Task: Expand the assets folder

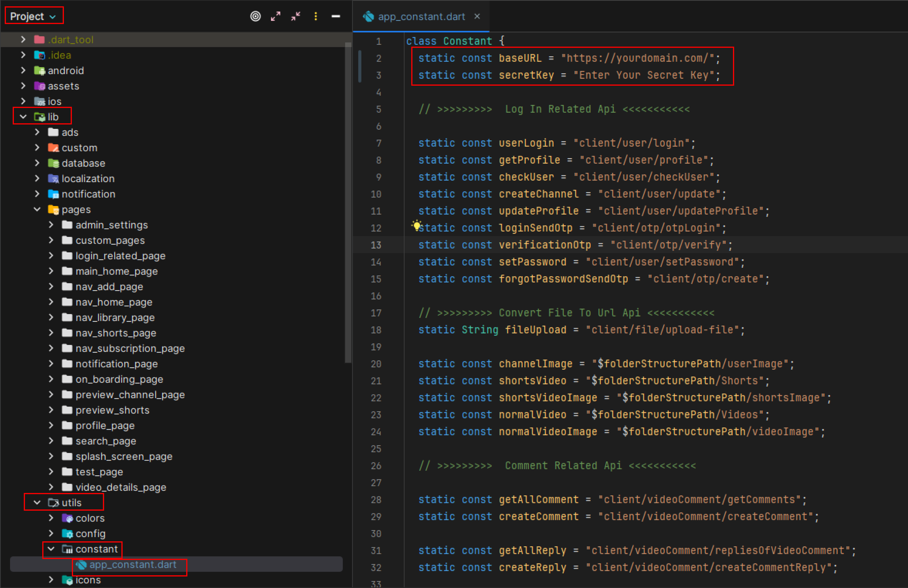Action: [x=23, y=86]
